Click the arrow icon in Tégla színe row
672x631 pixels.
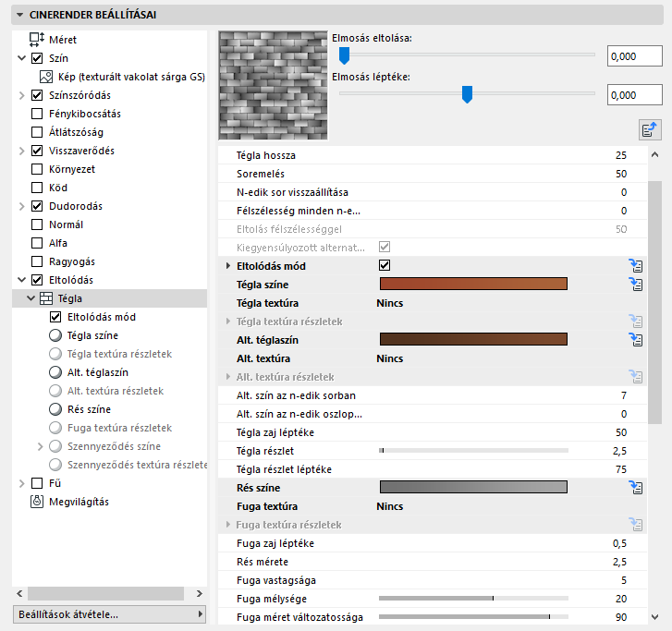(635, 285)
